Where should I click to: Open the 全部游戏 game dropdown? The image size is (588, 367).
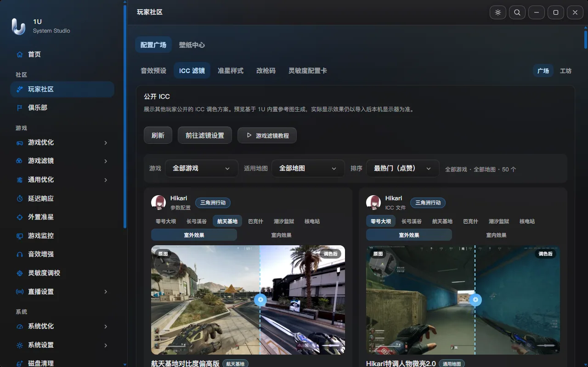(202, 169)
